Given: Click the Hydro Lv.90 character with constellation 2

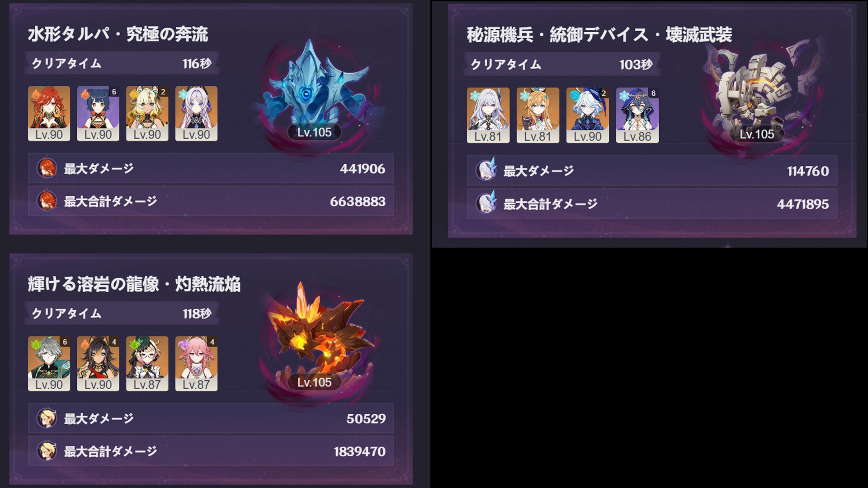Looking at the screenshot, I should click(x=588, y=115).
